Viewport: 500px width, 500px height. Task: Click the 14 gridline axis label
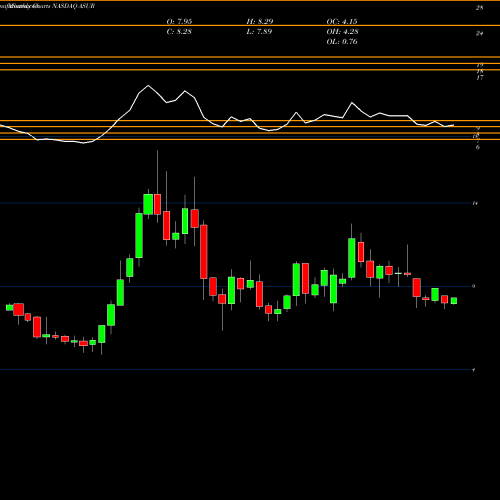click(x=475, y=203)
